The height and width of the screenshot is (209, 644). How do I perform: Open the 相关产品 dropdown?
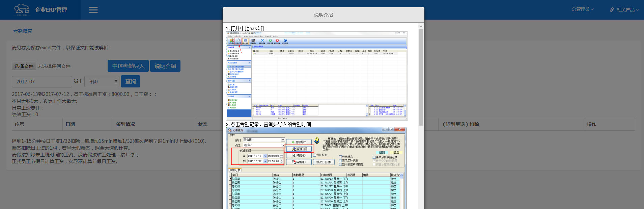(x=627, y=10)
